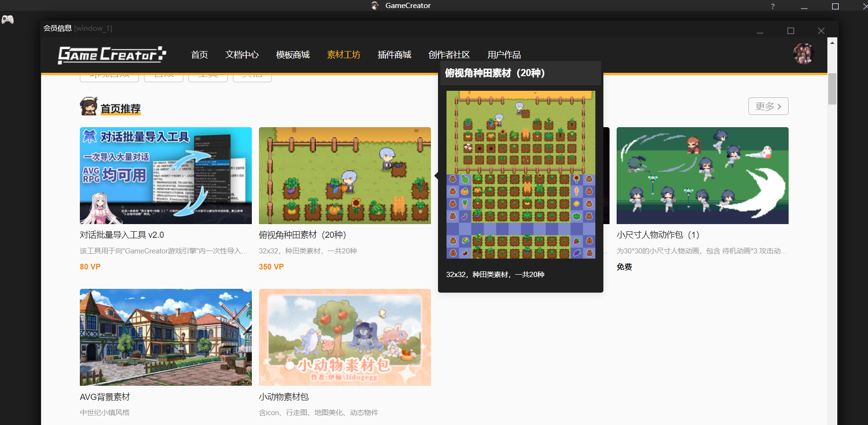868x425 pixels.
Task: Open 对话批量导入工具 thumbnail
Action: [x=166, y=175]
